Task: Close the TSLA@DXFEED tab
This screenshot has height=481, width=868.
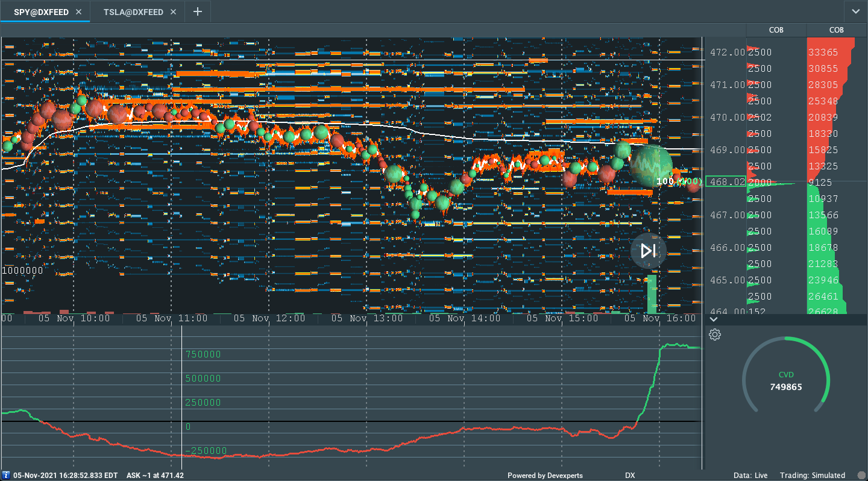Action: click(173, 12)
